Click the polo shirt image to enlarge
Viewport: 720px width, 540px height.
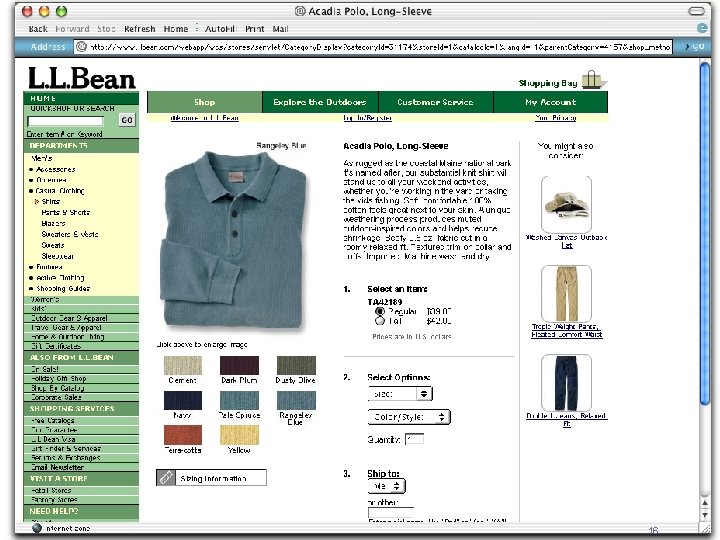(x=234, y=240)
